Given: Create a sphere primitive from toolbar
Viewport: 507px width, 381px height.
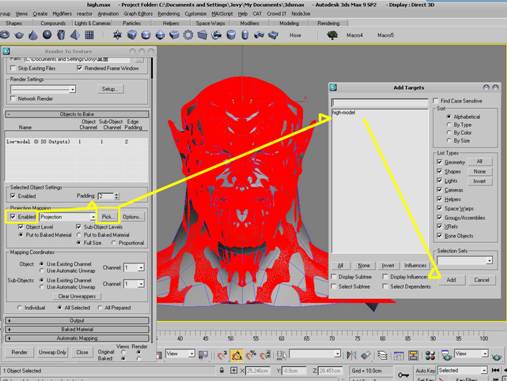Looking at the screenshot, I should (x=47, y=35).
